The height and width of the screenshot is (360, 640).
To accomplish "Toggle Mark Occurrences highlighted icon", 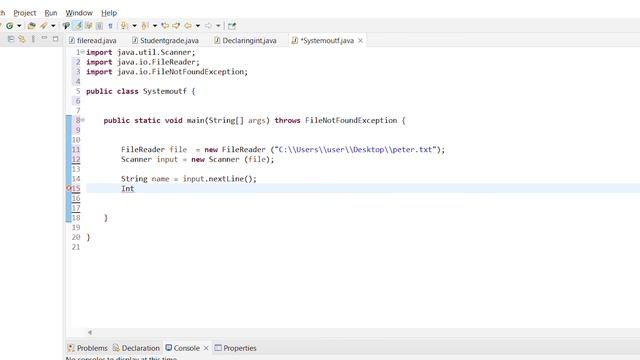I will (78, 26).
